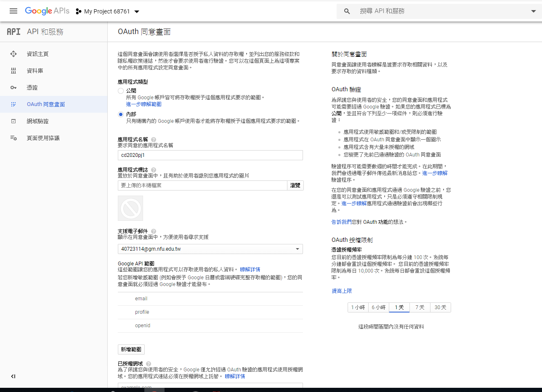The width and height of the screenshot is (542, 392).
Task: Click the search magnifier icon
Action: coord(347,11)
